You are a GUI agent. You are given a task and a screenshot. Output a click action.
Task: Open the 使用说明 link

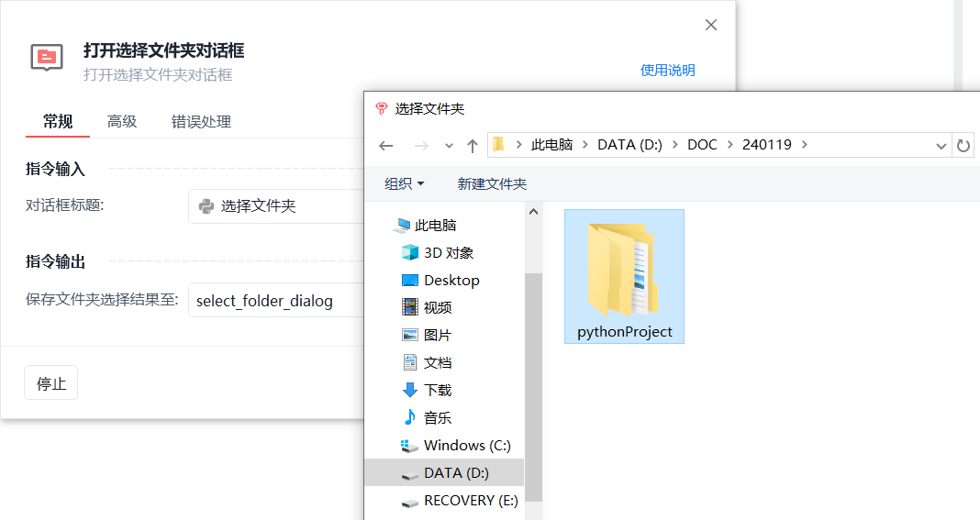(x=667, y=70)
